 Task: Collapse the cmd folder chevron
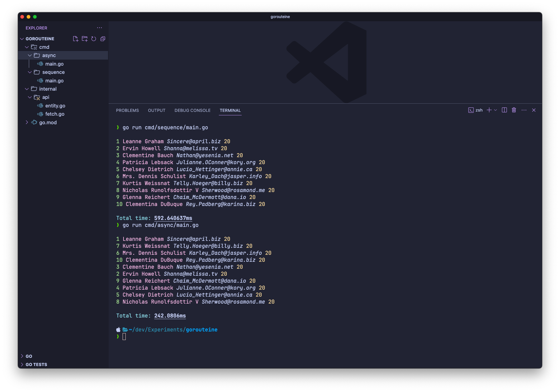27,47
